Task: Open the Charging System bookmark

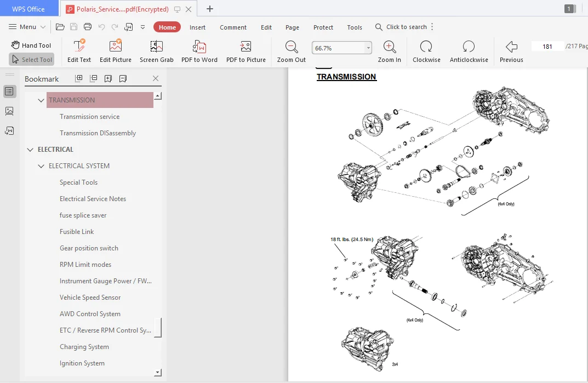Action: 84,347
